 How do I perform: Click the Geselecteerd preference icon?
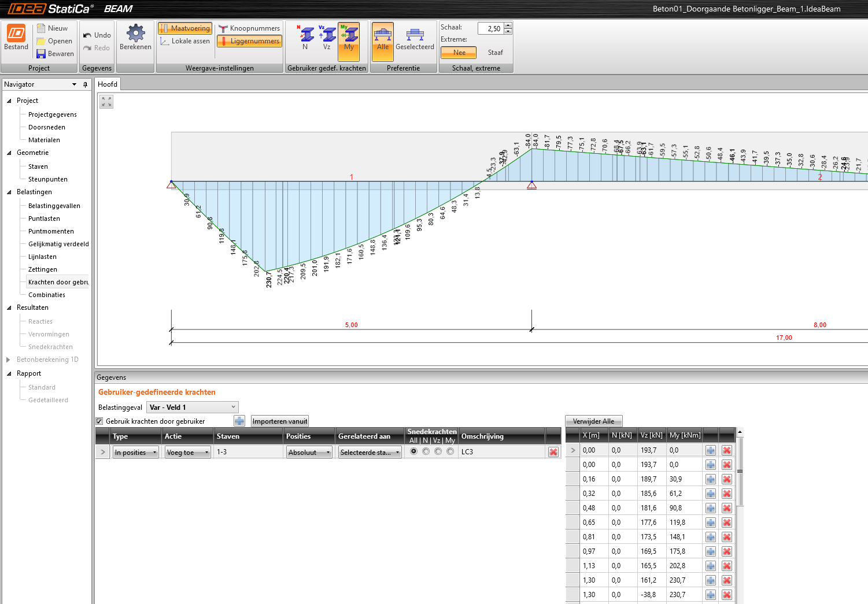click(x=415, y=36)
